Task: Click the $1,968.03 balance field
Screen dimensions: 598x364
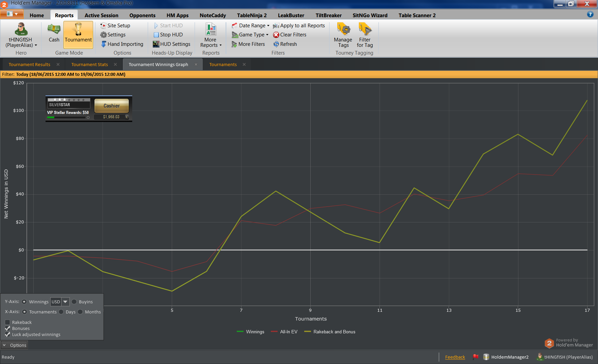Action: tap(111, 117)
